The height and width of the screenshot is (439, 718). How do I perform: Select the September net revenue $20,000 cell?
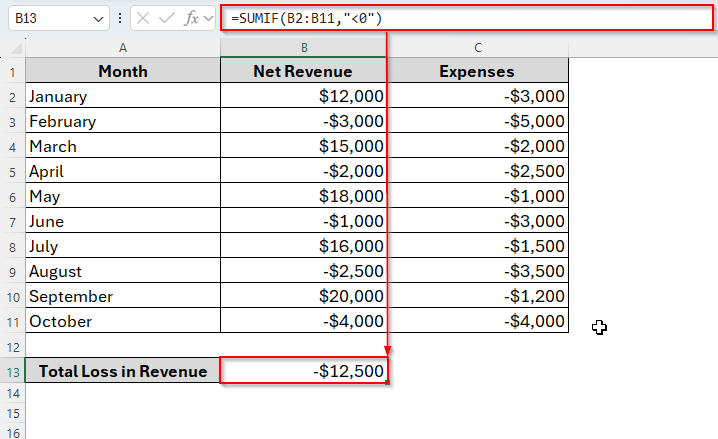click(x=304, y=297)
